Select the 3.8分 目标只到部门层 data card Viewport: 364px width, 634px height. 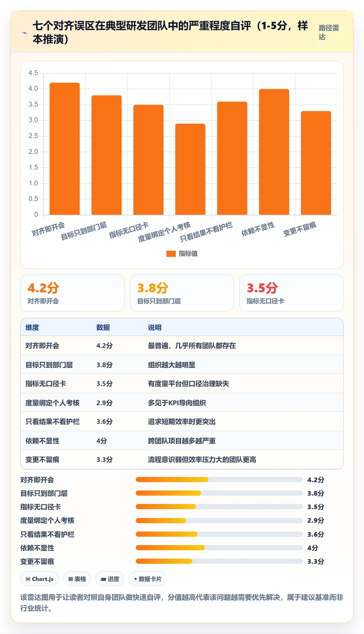[182, 293]
